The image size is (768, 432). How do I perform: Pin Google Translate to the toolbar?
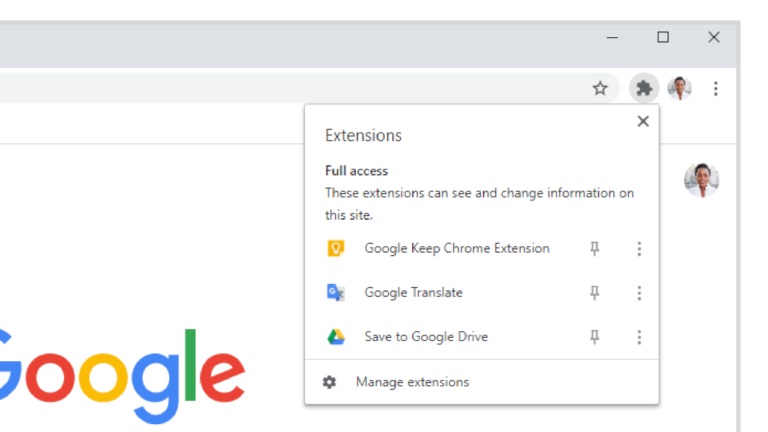point(594,292)
